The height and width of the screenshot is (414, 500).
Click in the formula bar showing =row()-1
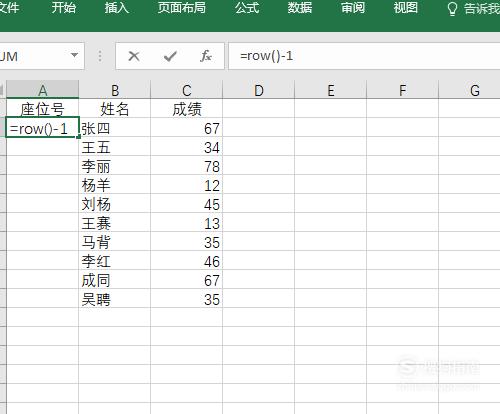(364, 56)
